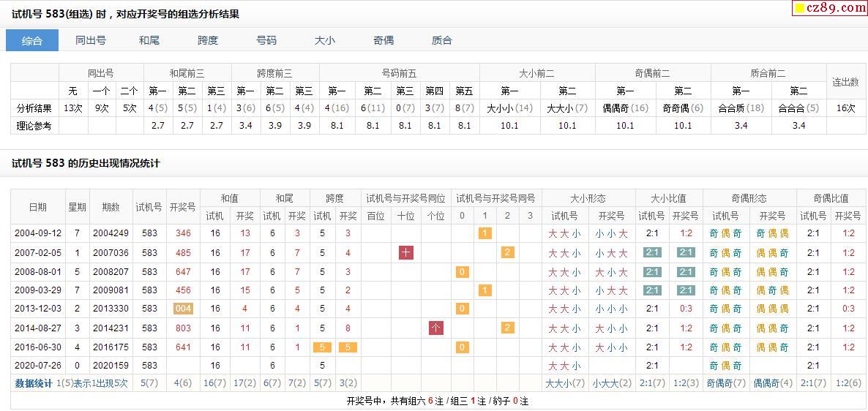Viewport: 868px width, 411px height.
Task: Click 13次 under 无 column
Action: tap(73, 108)
